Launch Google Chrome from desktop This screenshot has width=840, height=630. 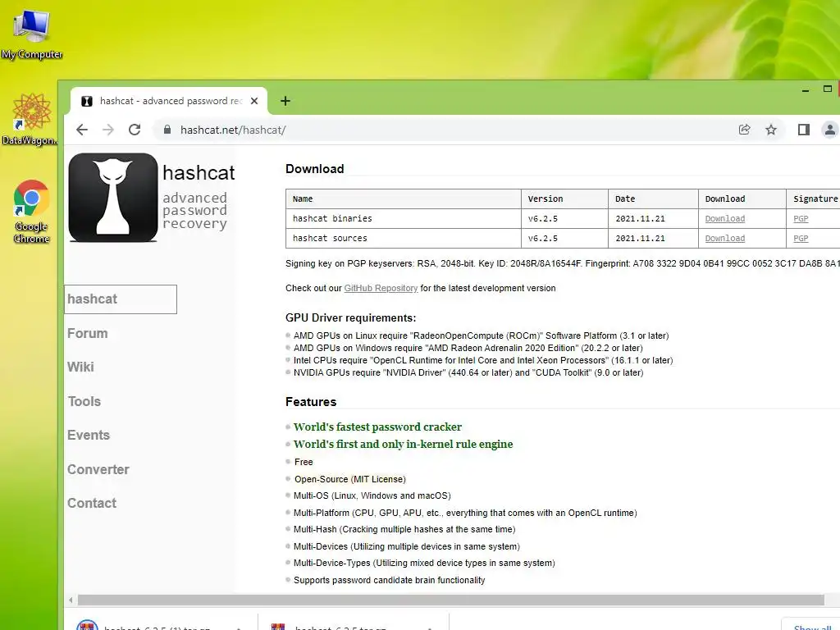[x=31, y=212]
